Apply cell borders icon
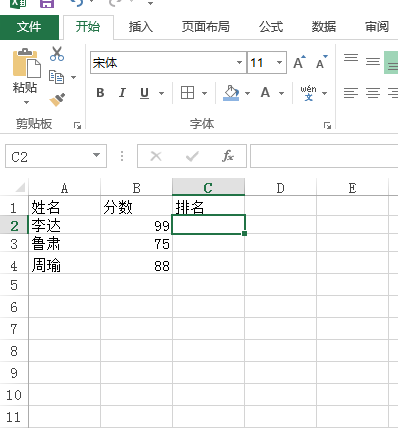Screen dimensions: 398x428 pyautogui.click(x=187, y=93)
